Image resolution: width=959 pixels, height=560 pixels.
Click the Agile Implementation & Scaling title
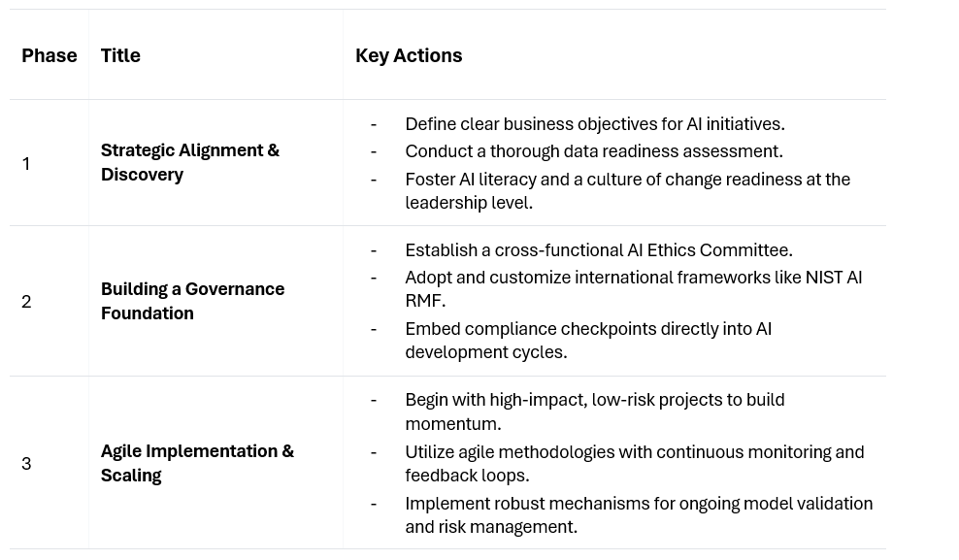pyautogui.click(x=197, y=463)
